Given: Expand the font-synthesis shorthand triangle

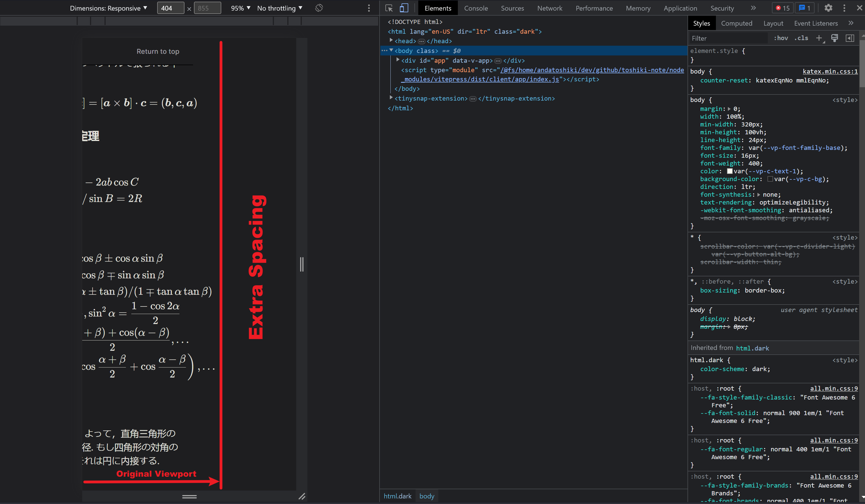Looking at the screenshot, I should (x=758, y=194).
